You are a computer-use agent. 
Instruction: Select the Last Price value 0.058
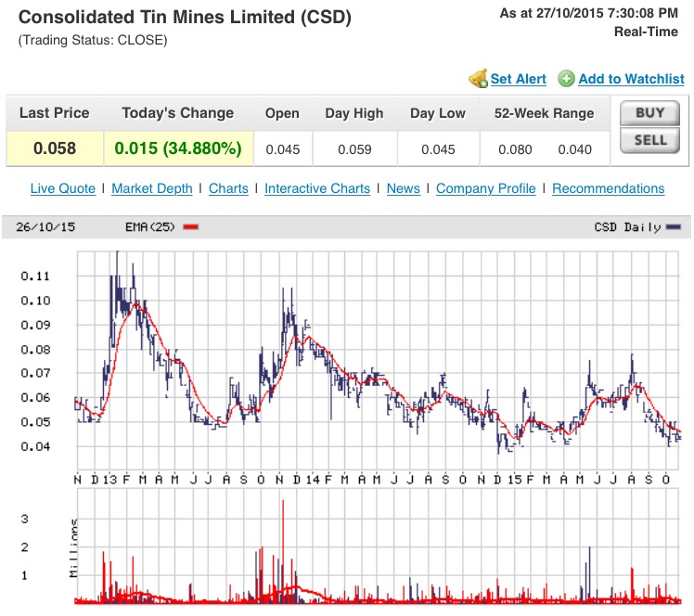(x=55, y=148)
